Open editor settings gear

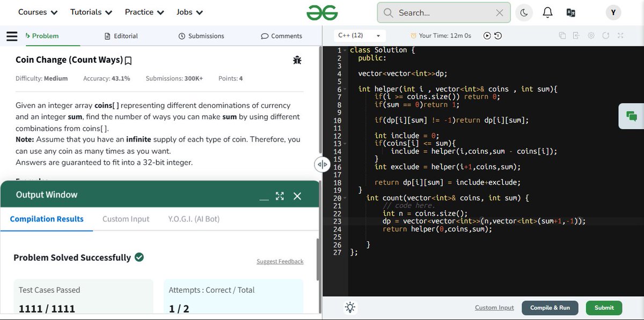[591, 35]
